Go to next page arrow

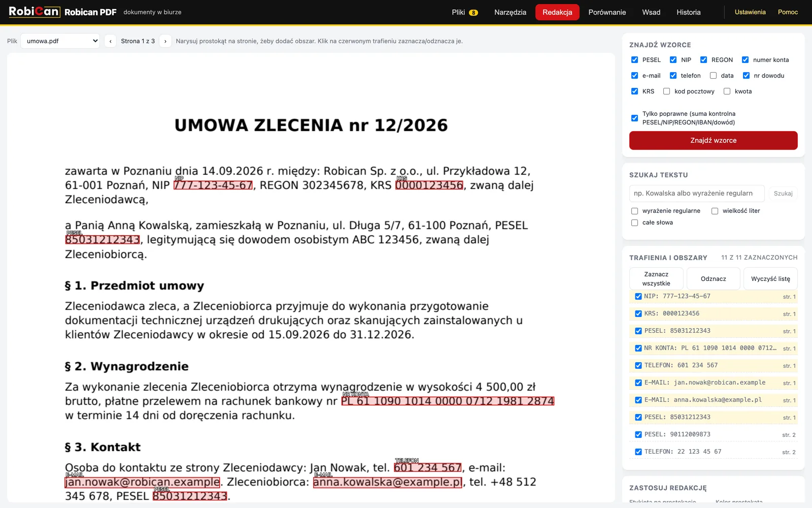165,41
